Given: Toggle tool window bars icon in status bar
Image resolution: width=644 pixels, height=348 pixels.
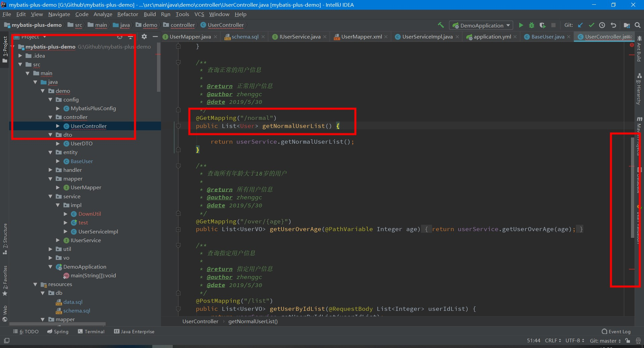Looking at the screenshot, I should (x=7, y=341).
